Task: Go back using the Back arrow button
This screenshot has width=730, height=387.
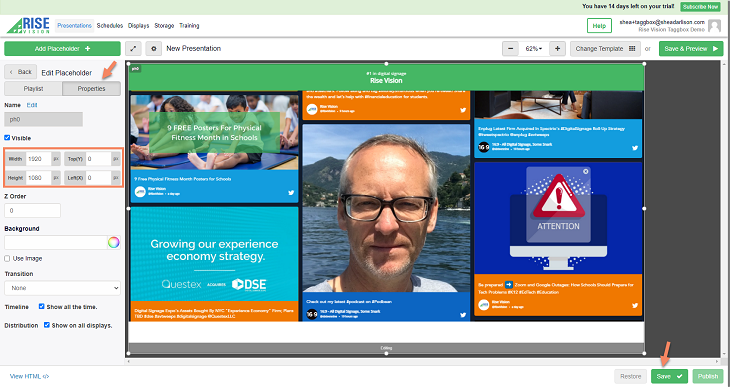Action: pyautogui.click(x=20, y=72)
